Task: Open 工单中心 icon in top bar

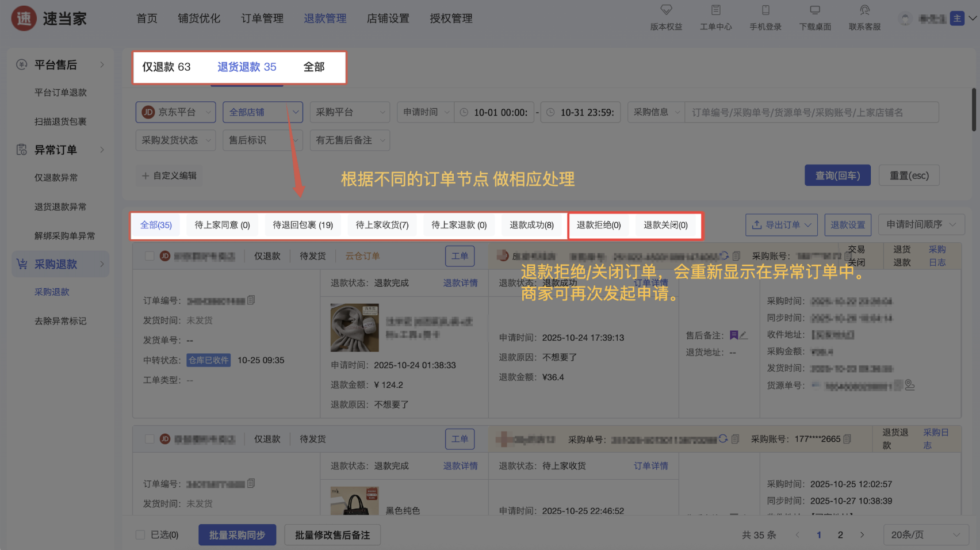Action: point(715,10)
